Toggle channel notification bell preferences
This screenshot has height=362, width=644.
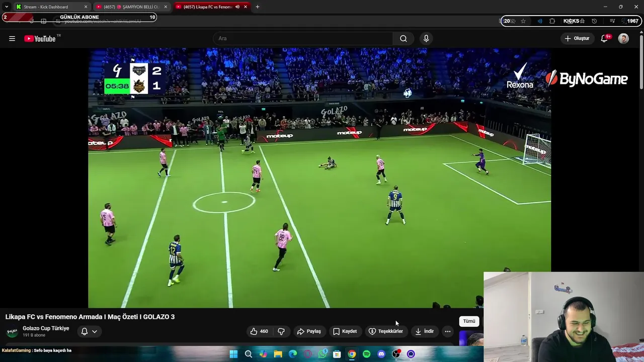[x=89, y=331]
